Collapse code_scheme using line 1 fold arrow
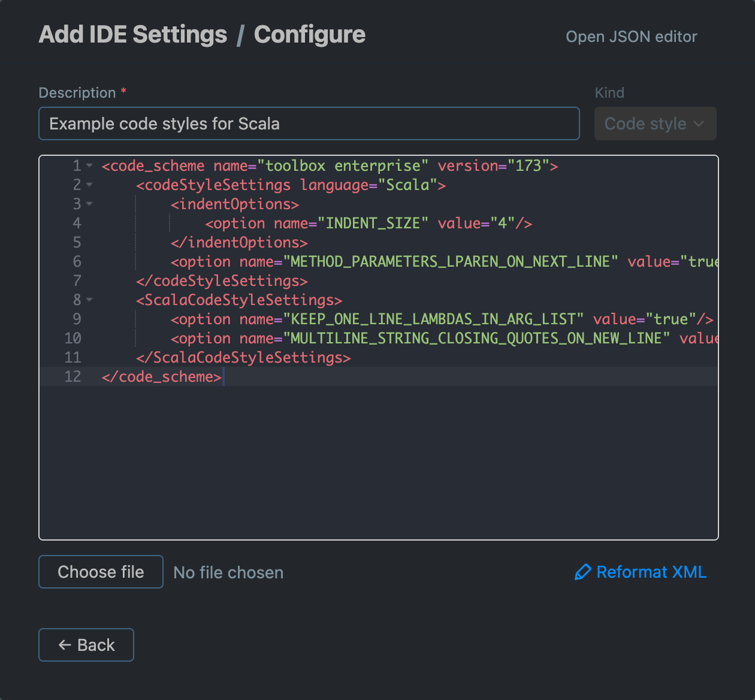 [89, 166]
